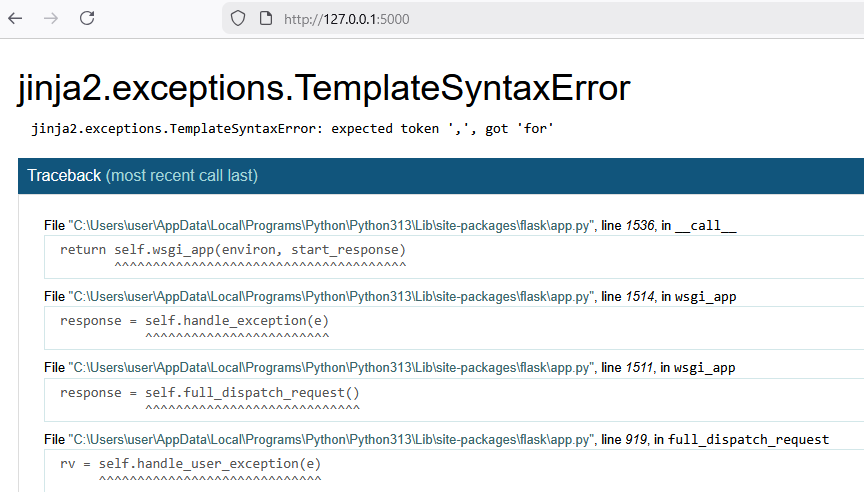Click the browser forward arrow
The height and width of the screenshot is (492, 864).
coord(51,18)
